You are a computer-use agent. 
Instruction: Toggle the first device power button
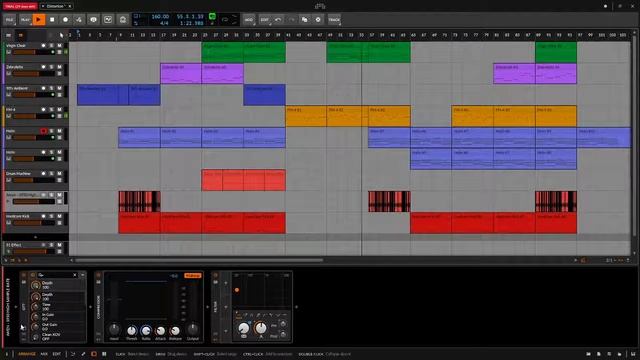coord(24,275)
